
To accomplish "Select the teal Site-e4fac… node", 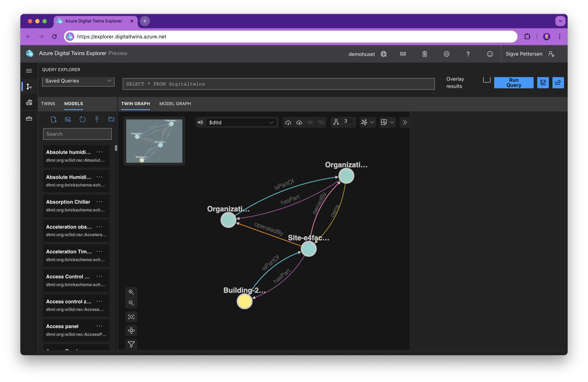I will [x=308, y=249].
